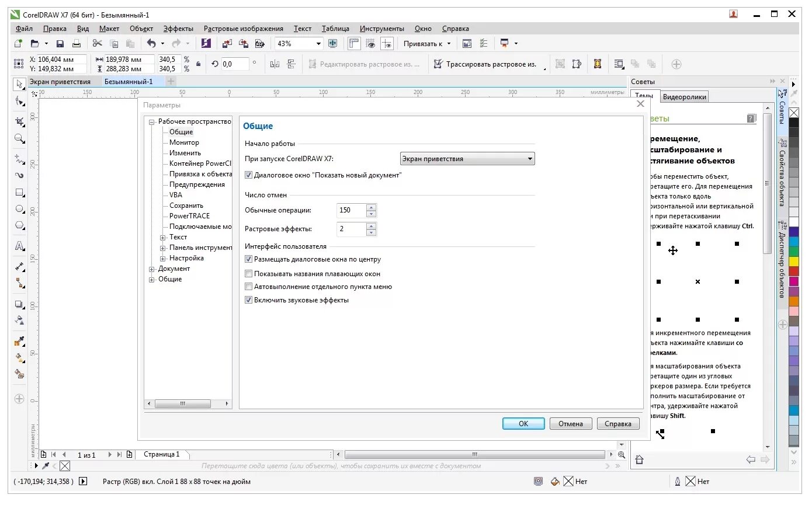This screenshot has width=812, height=505.
Task: Click the Отмена button
Action: pos(571,424)
